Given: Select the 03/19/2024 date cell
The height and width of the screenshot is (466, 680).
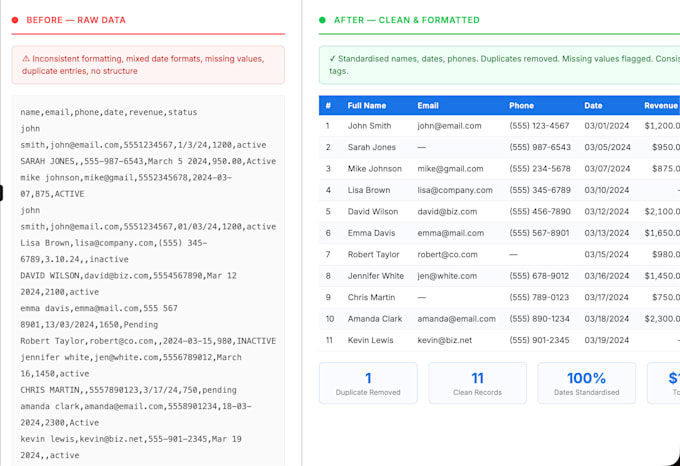Looking at the screenshot, I should [606, 340].
